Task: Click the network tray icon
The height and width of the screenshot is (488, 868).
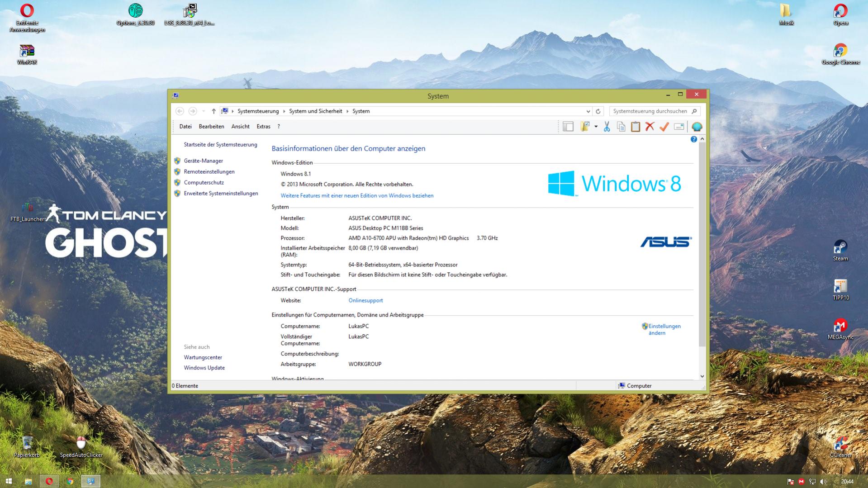Action: point(812,482)
